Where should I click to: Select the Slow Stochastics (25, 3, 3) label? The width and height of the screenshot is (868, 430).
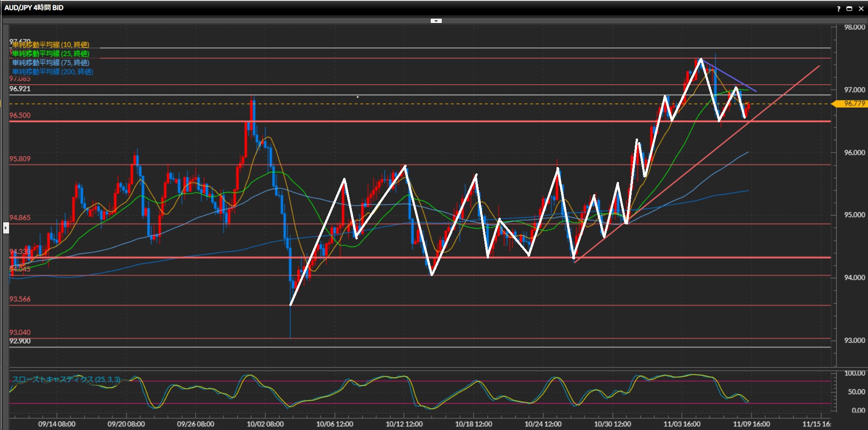point(66,379)
